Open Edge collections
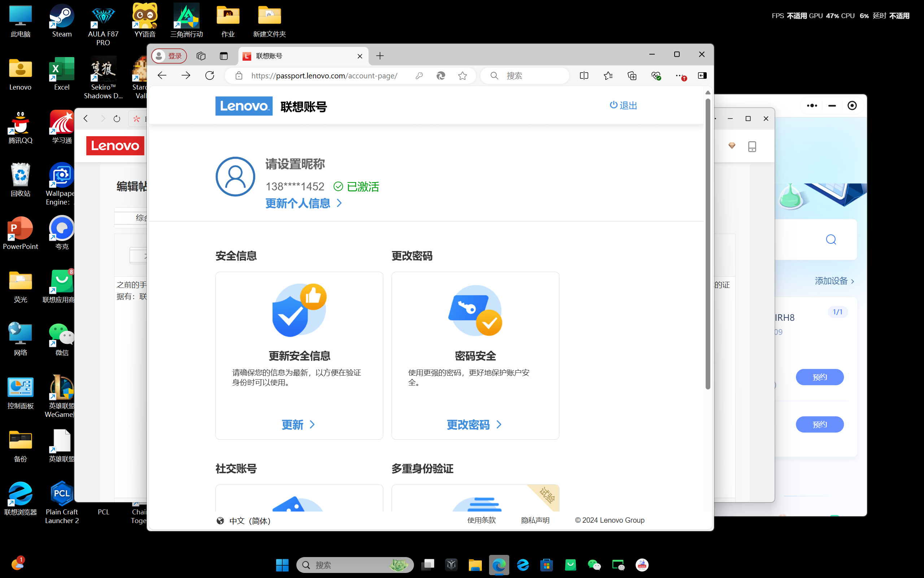924x578 pixels. point(632,76)
